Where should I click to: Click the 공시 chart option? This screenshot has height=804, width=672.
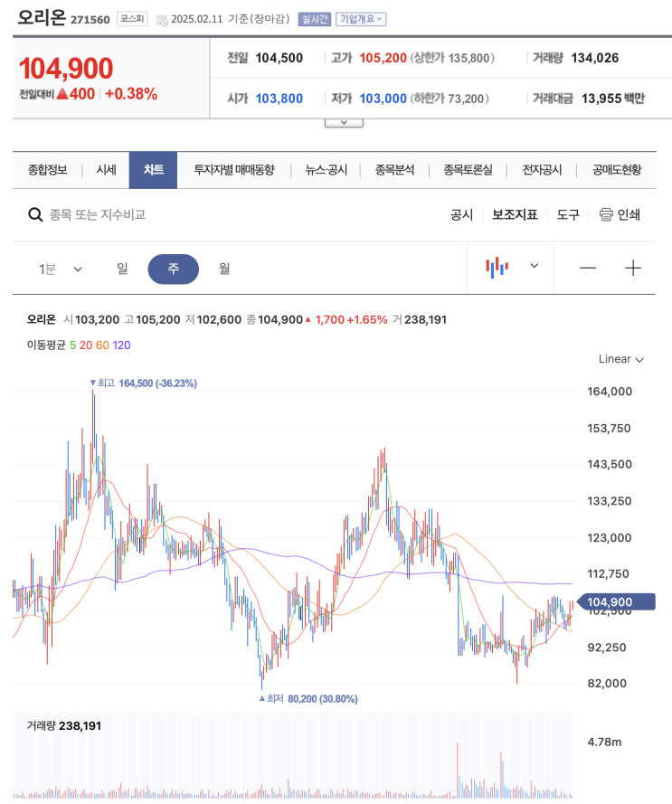pos(461,215)
